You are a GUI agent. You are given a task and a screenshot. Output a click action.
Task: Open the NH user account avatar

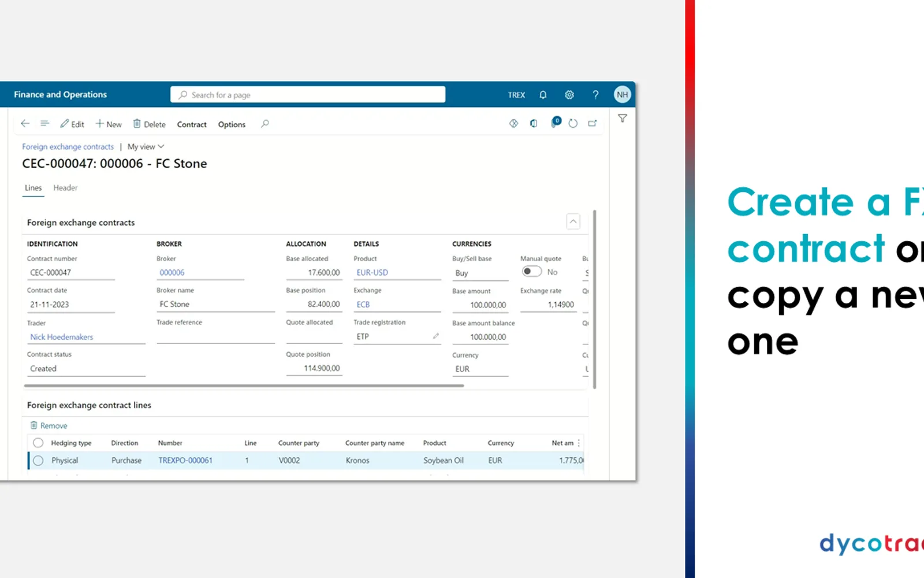(x=622, y=95)
